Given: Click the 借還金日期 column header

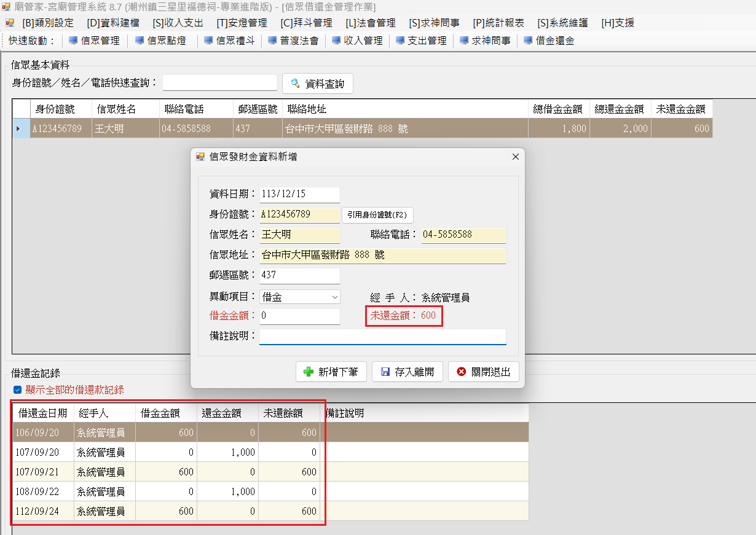Looking at the screenshot, I should 44,413.
